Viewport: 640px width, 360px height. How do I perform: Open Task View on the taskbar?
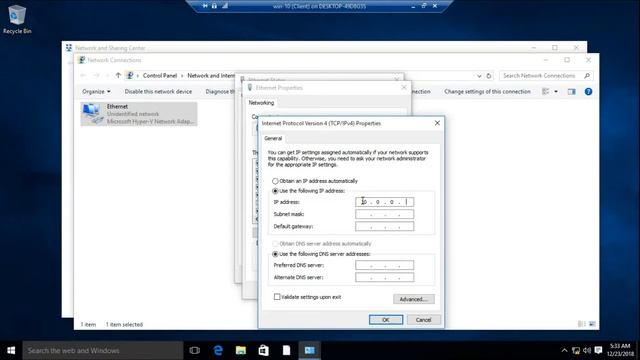(195, 351)
